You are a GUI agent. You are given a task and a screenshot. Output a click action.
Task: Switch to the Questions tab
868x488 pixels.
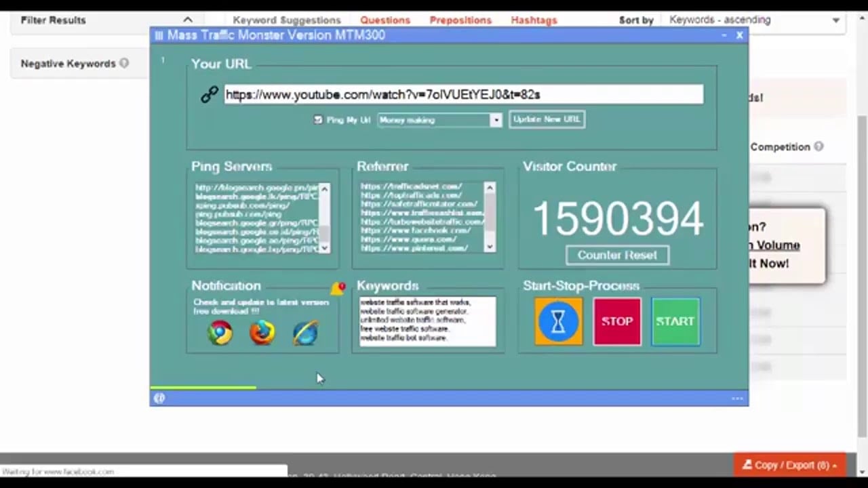coord(385,20)
